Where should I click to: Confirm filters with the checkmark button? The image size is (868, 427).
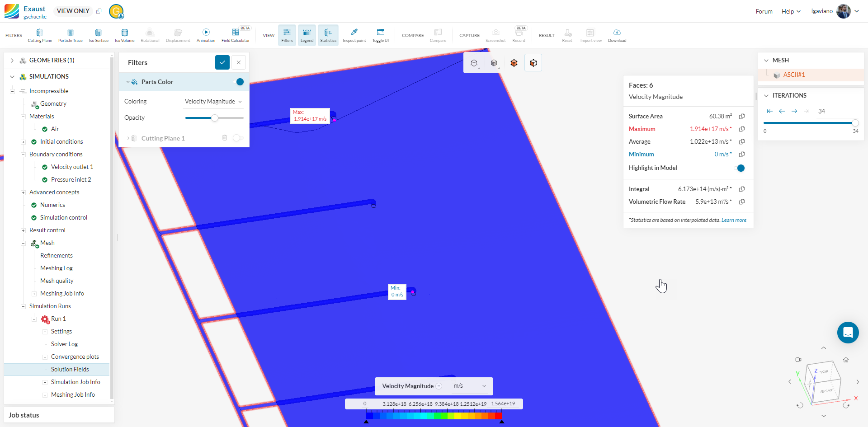[222, 62]
